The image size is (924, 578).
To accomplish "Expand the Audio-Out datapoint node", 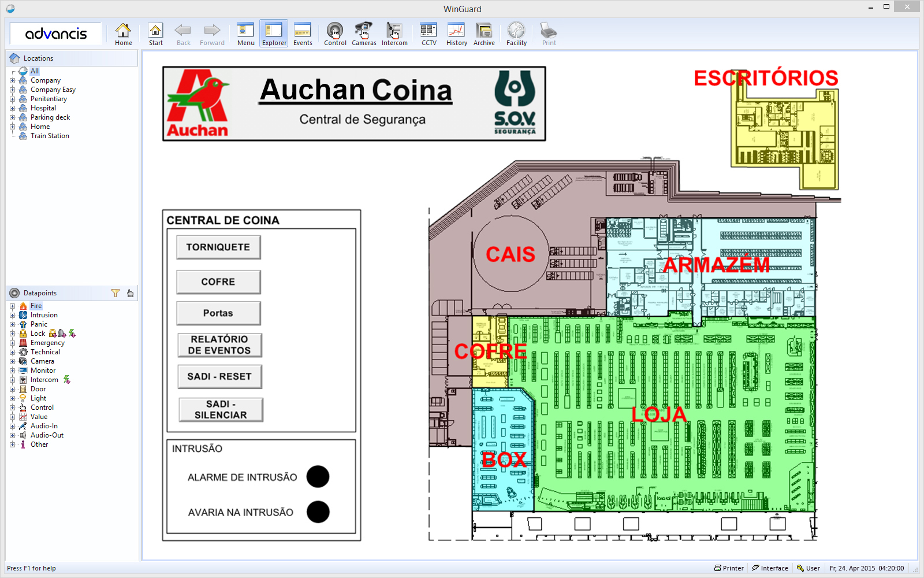I will [13, 435].
